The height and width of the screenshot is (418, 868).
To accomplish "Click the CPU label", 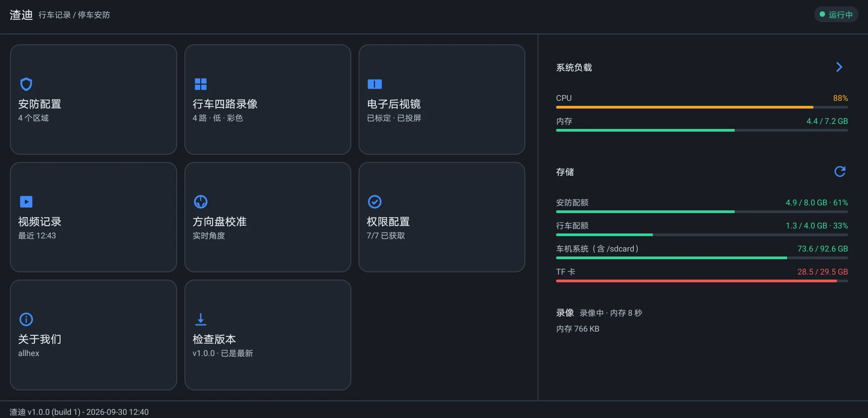I will (x=564, y=98).
